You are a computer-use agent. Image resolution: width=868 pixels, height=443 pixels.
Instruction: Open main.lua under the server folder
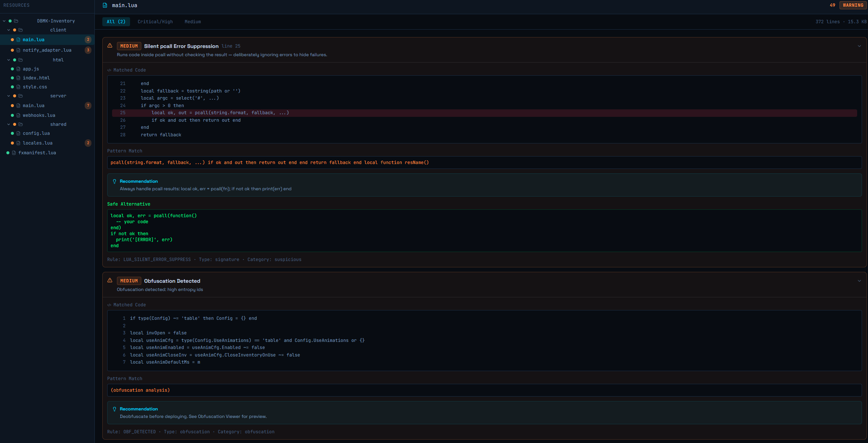[47, 106]
